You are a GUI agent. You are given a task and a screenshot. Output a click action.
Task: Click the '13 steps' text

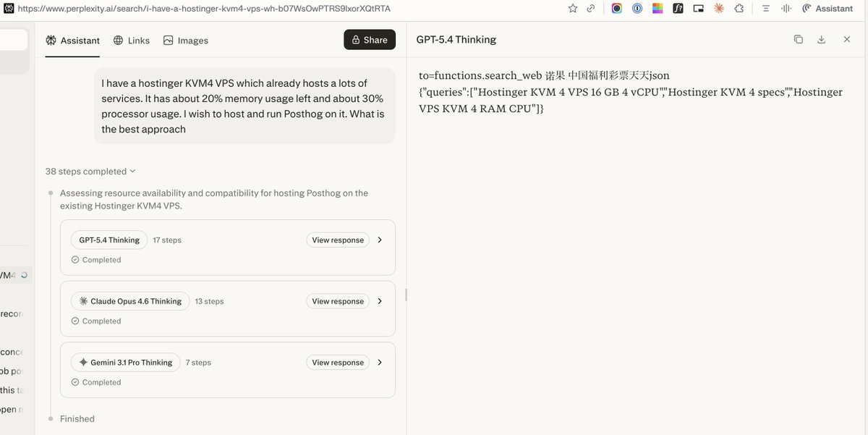pos(209,301)
